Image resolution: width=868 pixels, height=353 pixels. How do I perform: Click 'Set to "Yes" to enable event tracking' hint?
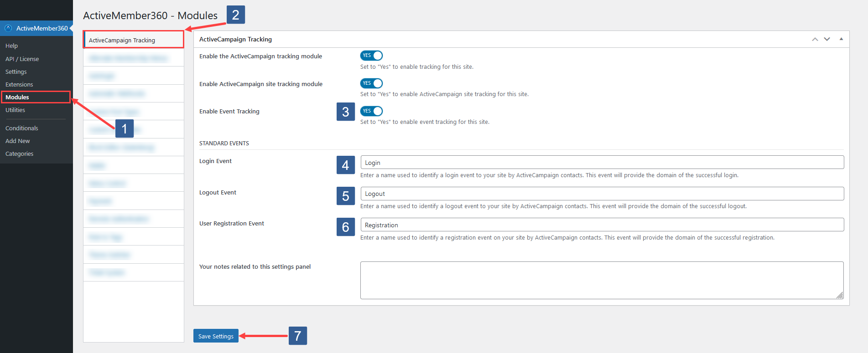click(425, 122)
